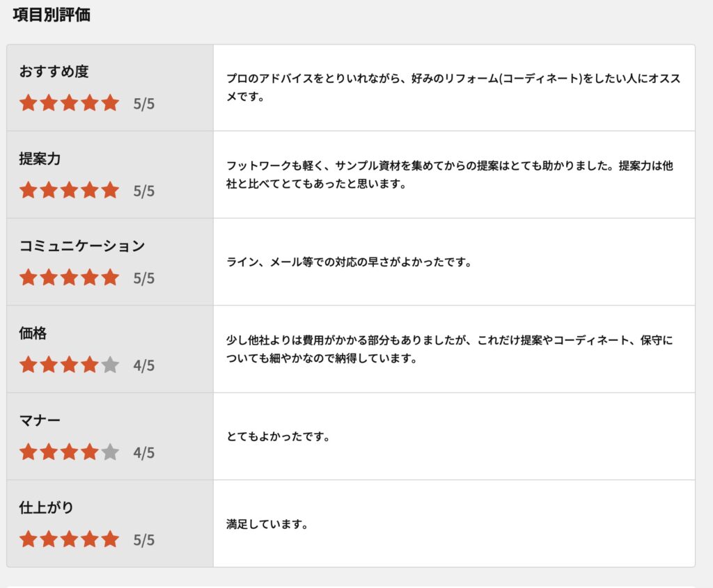
Task: Click the first star under 価格
Action: tap(28, 365)
